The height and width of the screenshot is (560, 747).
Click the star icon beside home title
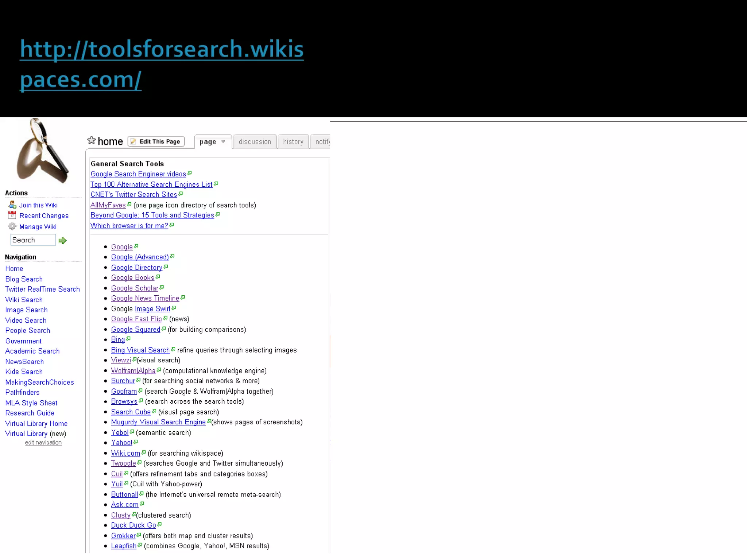point(91,140)
